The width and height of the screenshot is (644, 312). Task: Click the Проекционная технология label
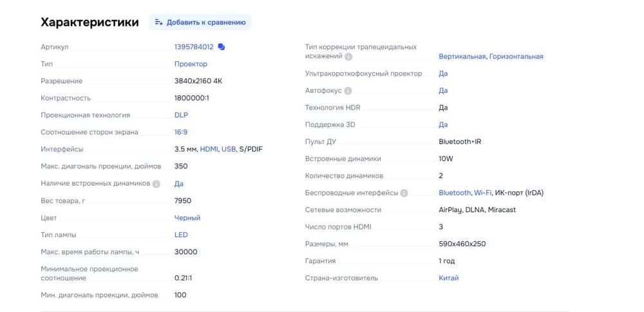point(86,115)
